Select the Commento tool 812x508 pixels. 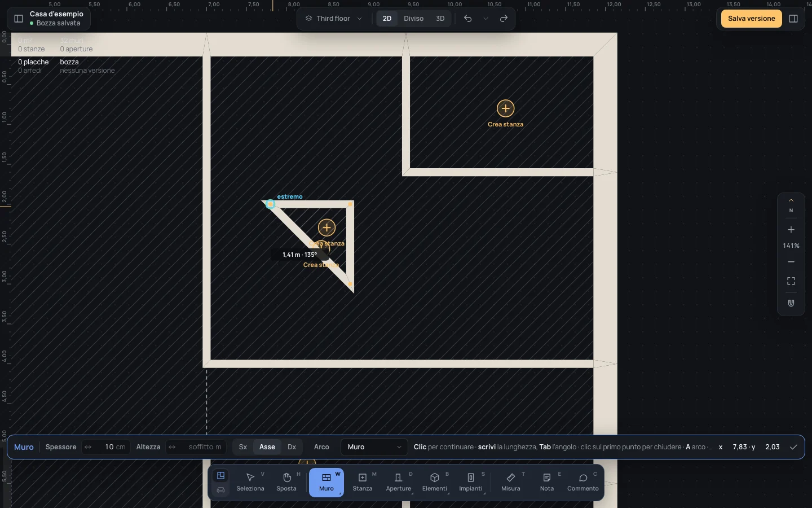pos(583,483)
